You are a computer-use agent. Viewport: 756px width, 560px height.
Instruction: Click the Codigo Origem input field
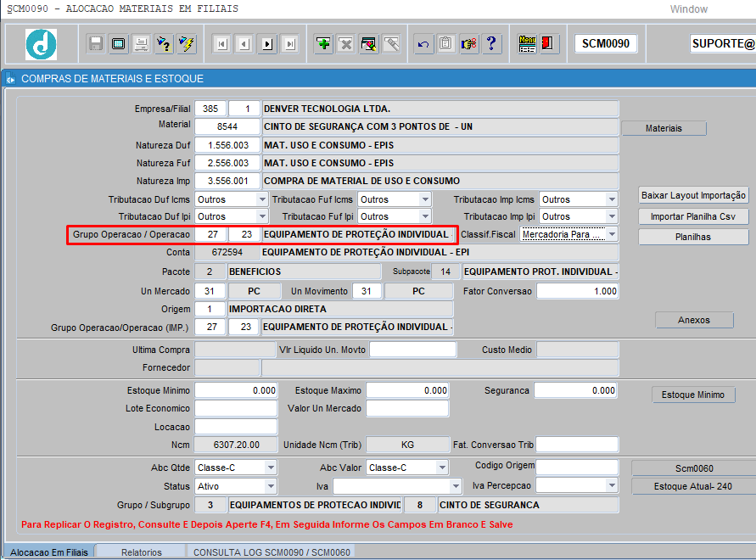click(x=577, y=467)
